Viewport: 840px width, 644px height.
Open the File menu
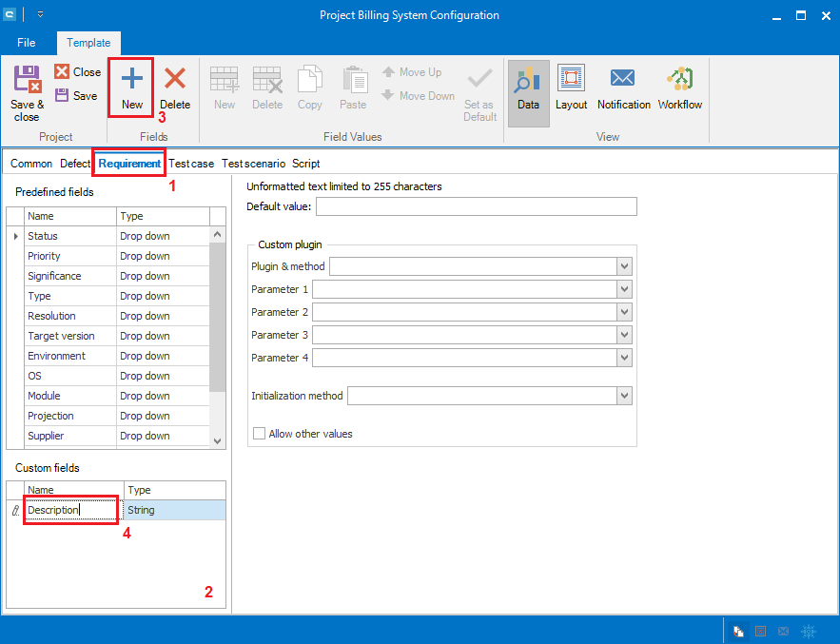(x=27, y=43)
